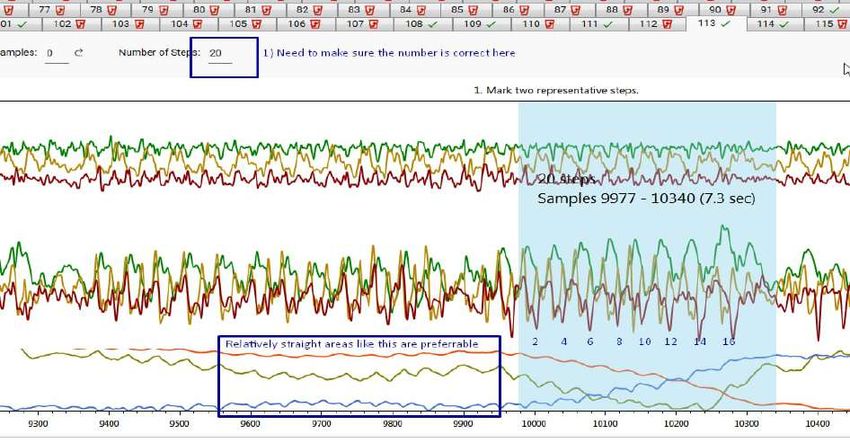The width and height of the screenshot is (850, 443).
Task: Click the Samples value field showing 0
Action: pyautogui.click(x=52, y=52)
